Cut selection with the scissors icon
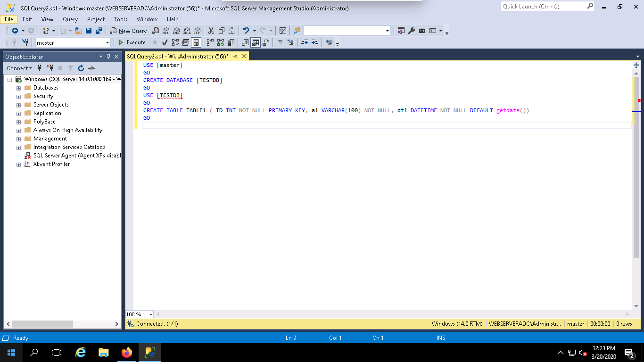Screen dimensions: 644x362 click(x=211, y=31)
